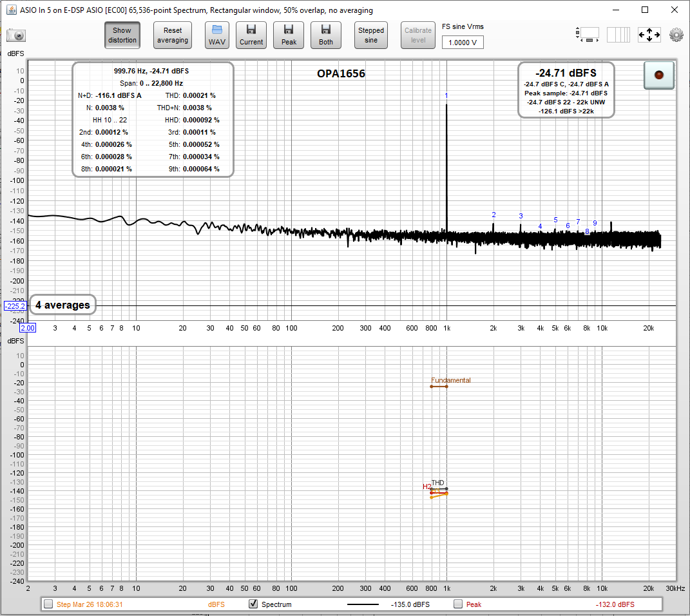
Task: Save Both traces with the Both button
Action: tap(326, 35)
